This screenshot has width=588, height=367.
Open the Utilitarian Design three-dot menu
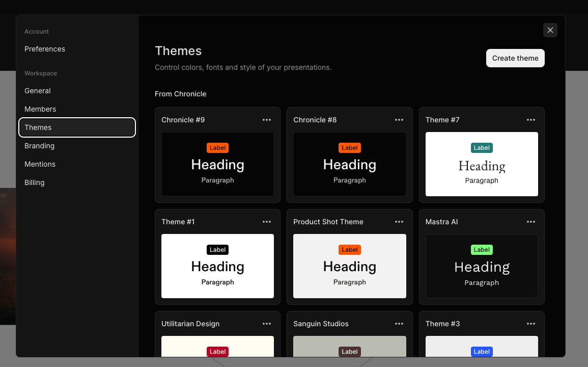tap(267, 324)
